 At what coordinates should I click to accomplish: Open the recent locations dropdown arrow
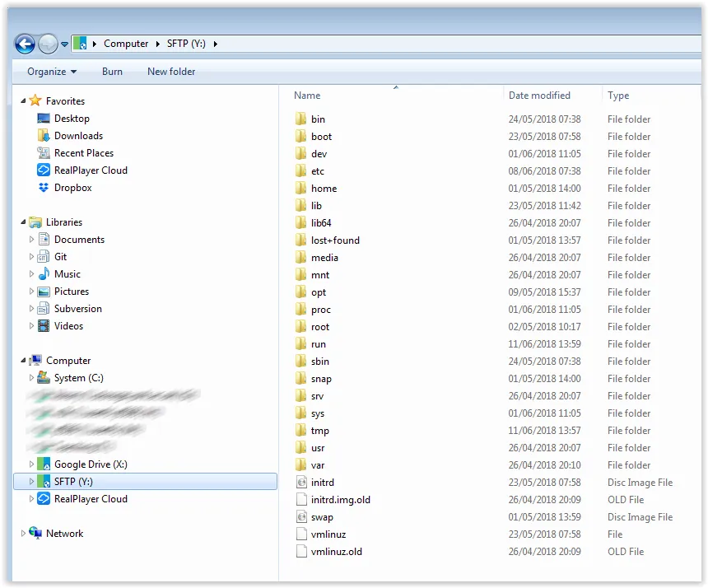(x=64, y=44)
